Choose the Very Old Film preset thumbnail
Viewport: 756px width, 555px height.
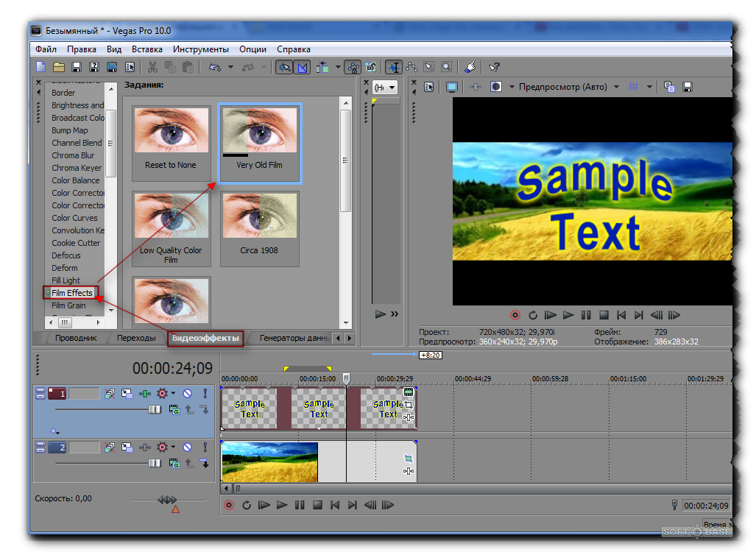[259, 143]
